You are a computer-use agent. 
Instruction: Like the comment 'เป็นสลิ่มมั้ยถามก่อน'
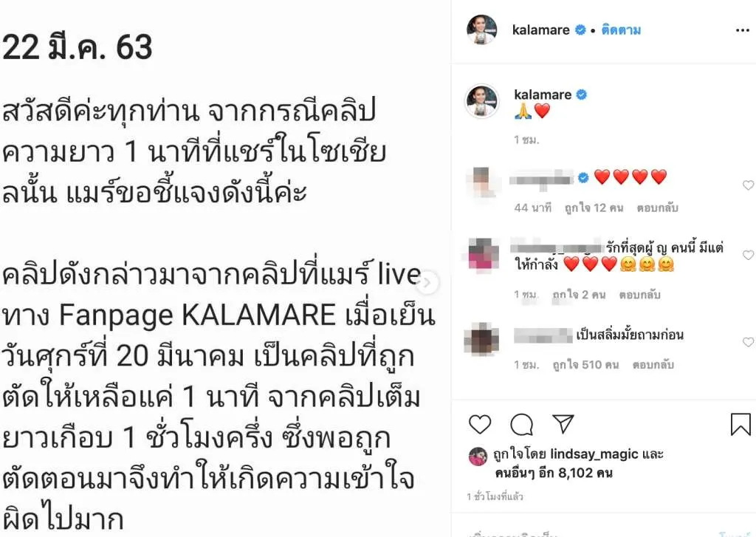749,342
